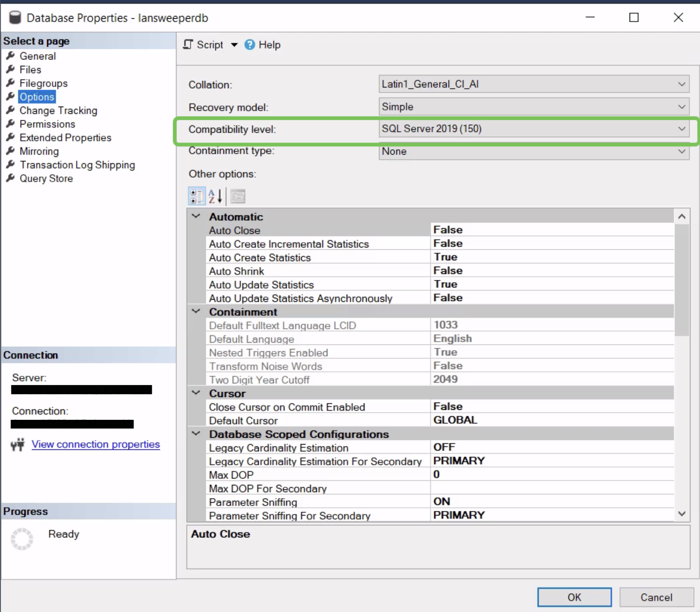The width and height of the screenshot is (700, 612).
Task: Select the Auto Close value False
Action: coord(448,230)
